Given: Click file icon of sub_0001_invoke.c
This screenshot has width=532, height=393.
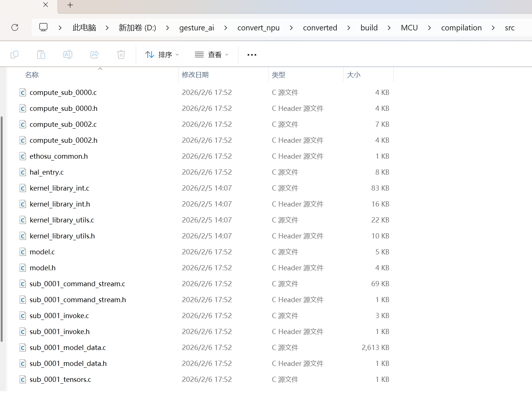Looking at the screenshot, I should point(23,316).
